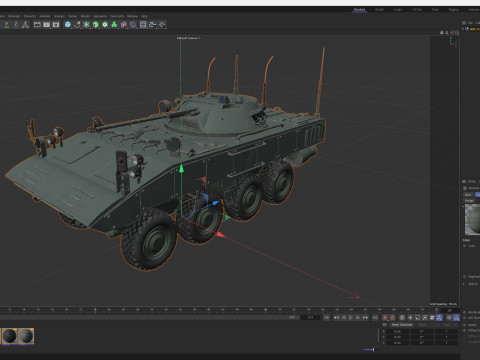Open the Object Manager hamburger menu
The image size is (480, 360).
click(x=464, y=23)
